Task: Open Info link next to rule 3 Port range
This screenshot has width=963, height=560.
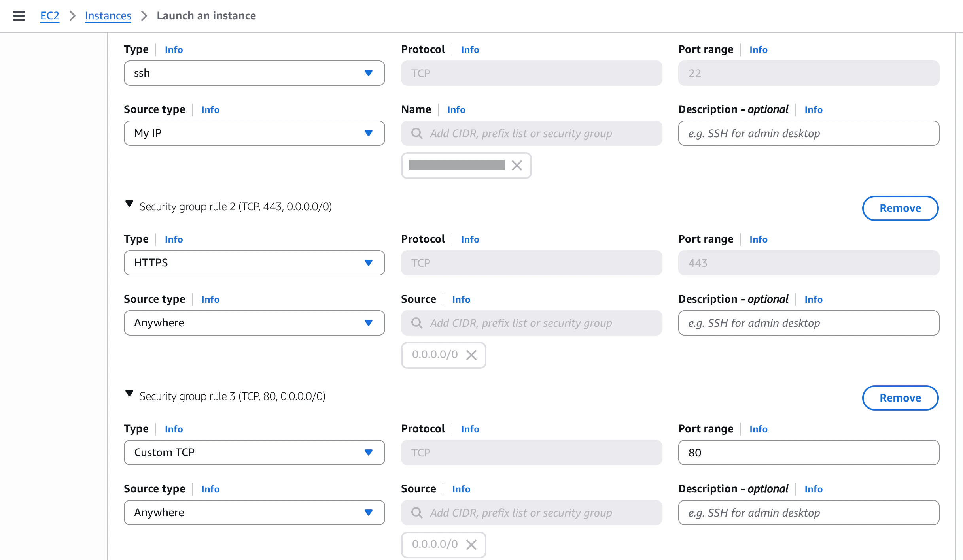Action: pyautogui.click(x=758, y=429)
